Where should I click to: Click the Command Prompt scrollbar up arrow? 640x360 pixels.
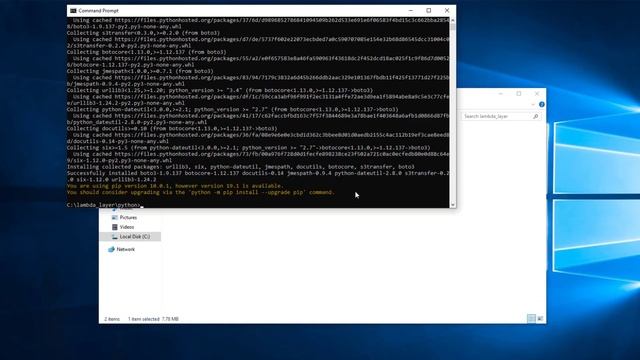453,20
